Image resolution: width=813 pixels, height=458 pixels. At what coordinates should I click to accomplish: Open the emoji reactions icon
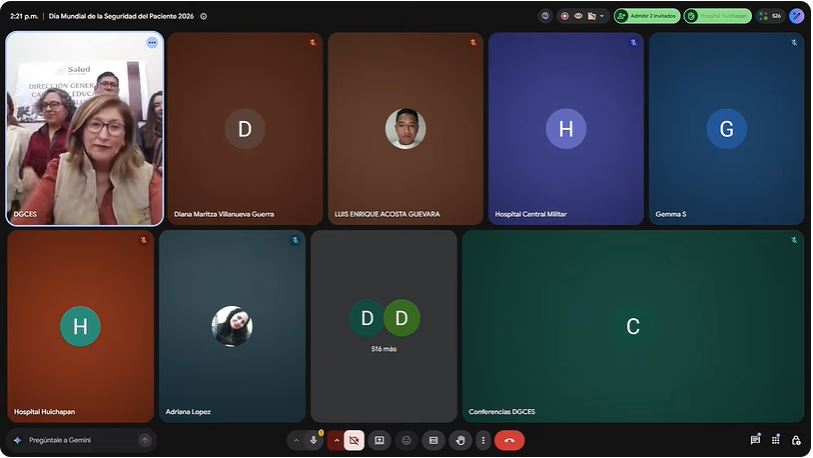pyautogui.click(x=406, y=440)
